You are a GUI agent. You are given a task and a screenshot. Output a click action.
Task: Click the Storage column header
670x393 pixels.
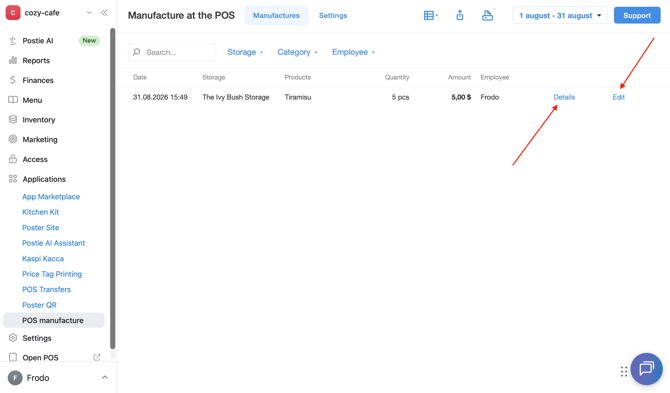click(x=214, y=77)
